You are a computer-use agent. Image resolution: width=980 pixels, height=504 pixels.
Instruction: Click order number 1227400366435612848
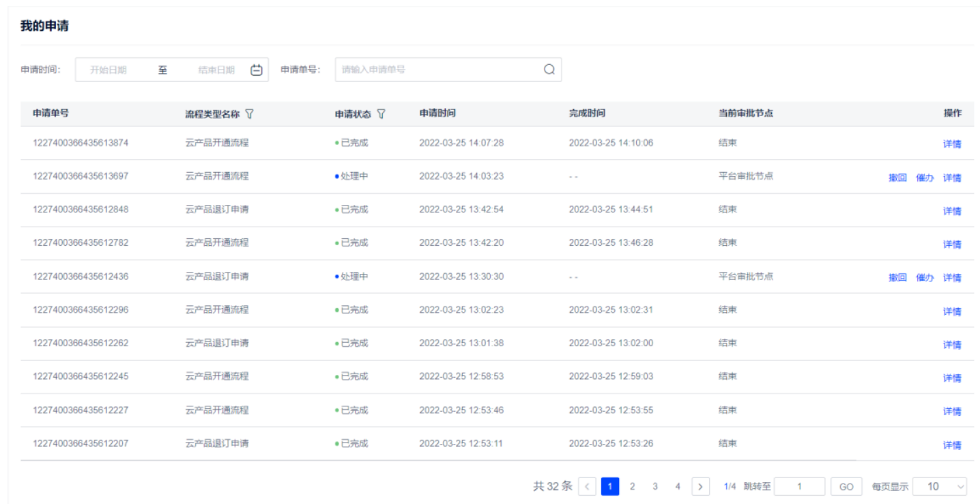pos(81,209)
